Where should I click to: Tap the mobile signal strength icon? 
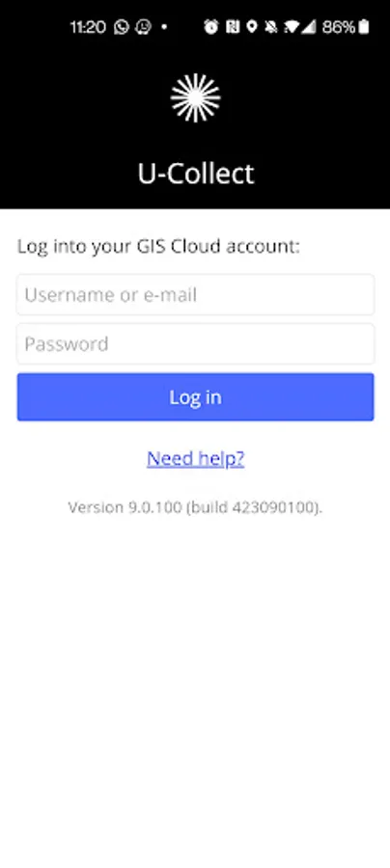(x=309, y=27)
